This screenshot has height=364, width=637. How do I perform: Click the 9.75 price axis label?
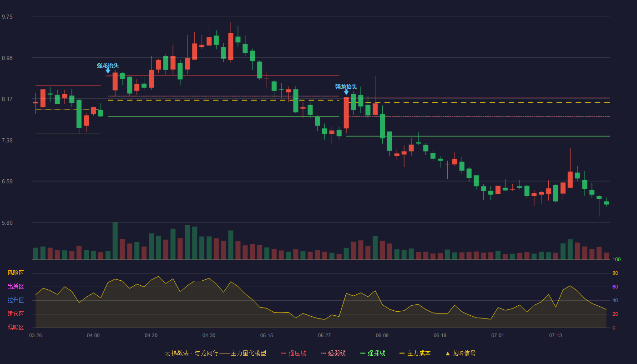(7, 17)
